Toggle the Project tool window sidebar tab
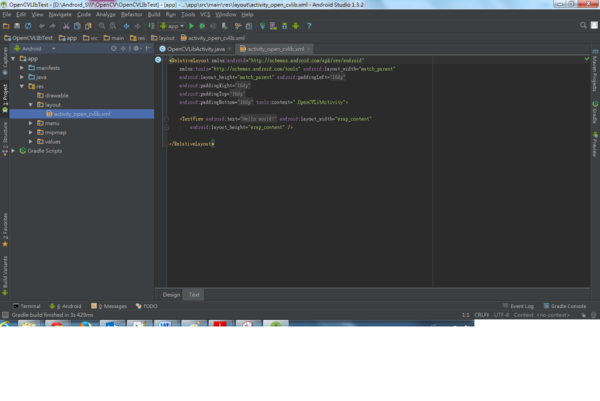The image size is (600, 401). (x=5, y=96)
